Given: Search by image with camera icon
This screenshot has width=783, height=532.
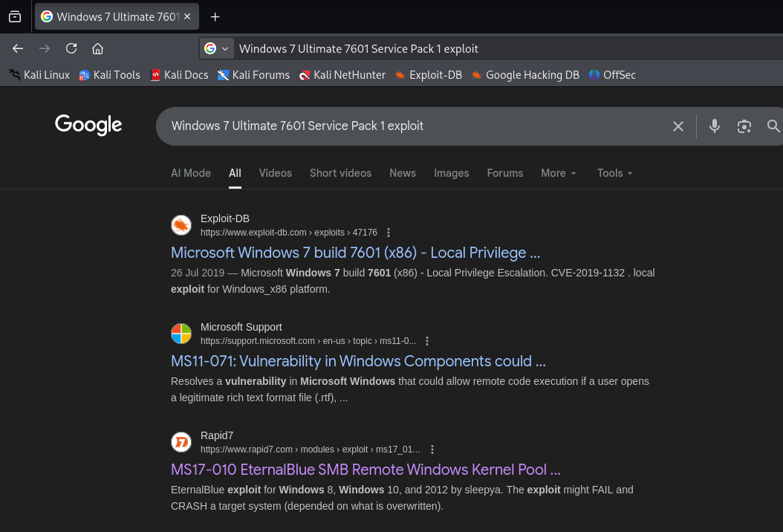Looking at the screenshot, I should tap(744, 126).
